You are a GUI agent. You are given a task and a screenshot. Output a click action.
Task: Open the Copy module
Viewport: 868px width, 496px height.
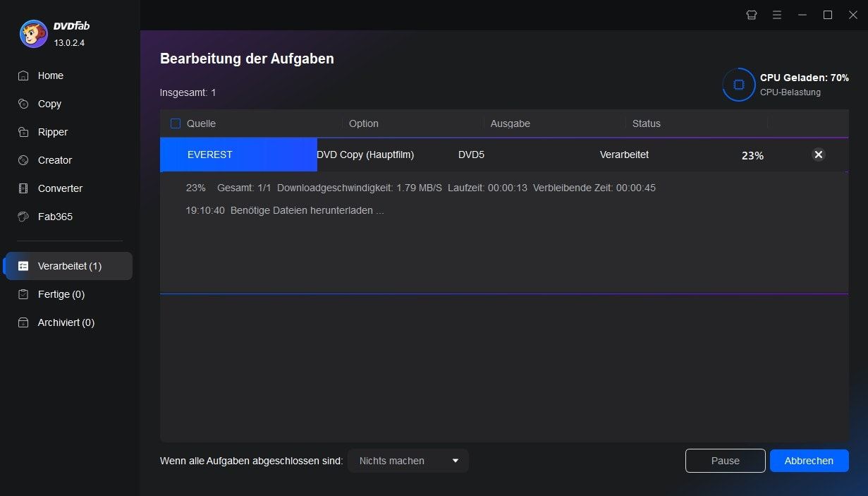(x=49, y=104)
